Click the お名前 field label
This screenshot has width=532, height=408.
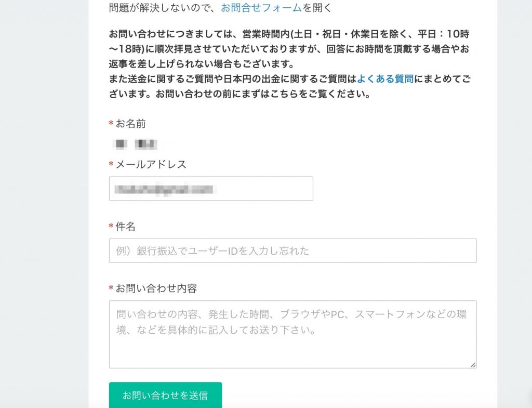point(130,124)
